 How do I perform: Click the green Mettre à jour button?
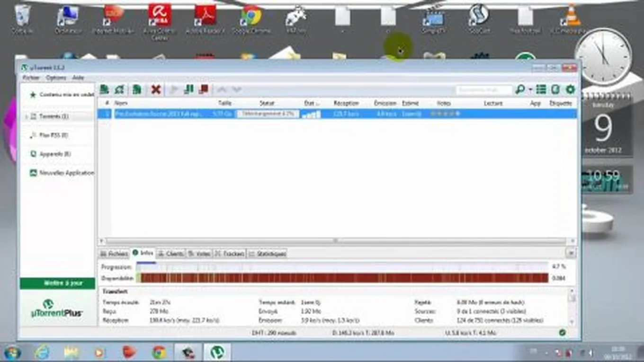[x=57, y=283]
